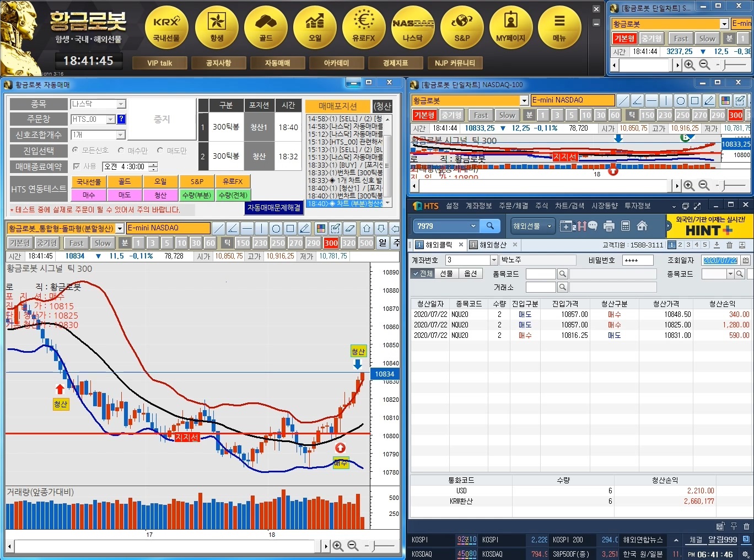Zoom in on the auto-trade chart
The width and height of the screenshot is (754, 560).
coord(338,546)
